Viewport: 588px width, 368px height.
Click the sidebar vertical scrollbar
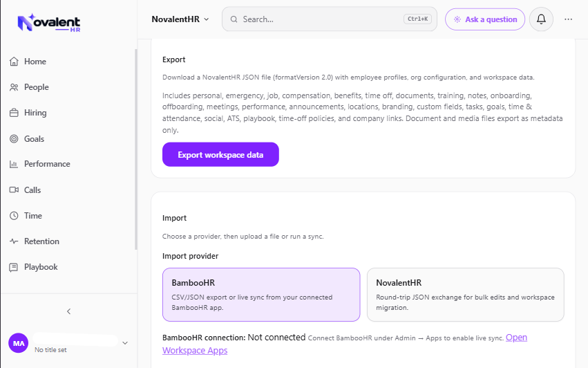(x=135, y=149)
